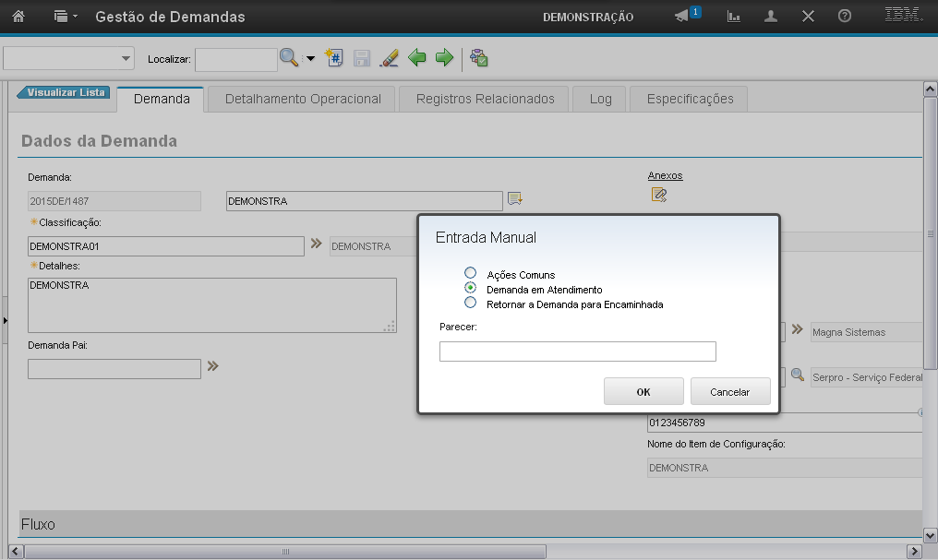Click the Parecer text field
This screenshot has height=560, width=938.
click(577, 351)
